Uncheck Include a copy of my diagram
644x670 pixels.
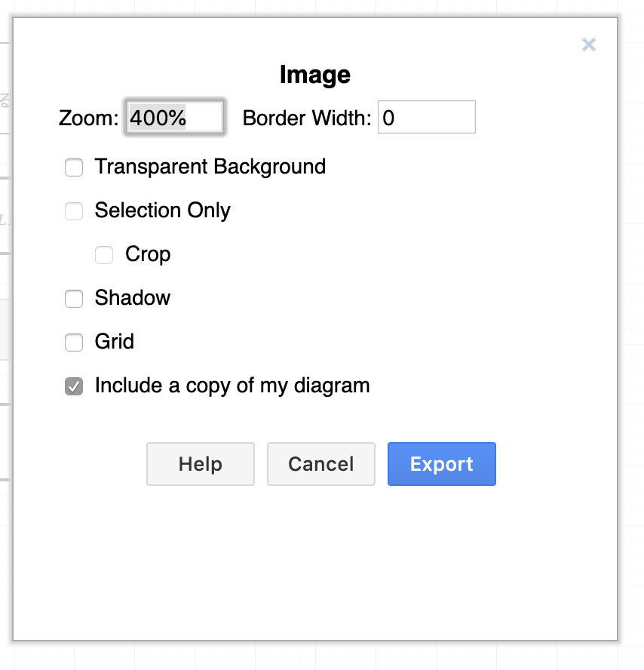pos(74,386)
